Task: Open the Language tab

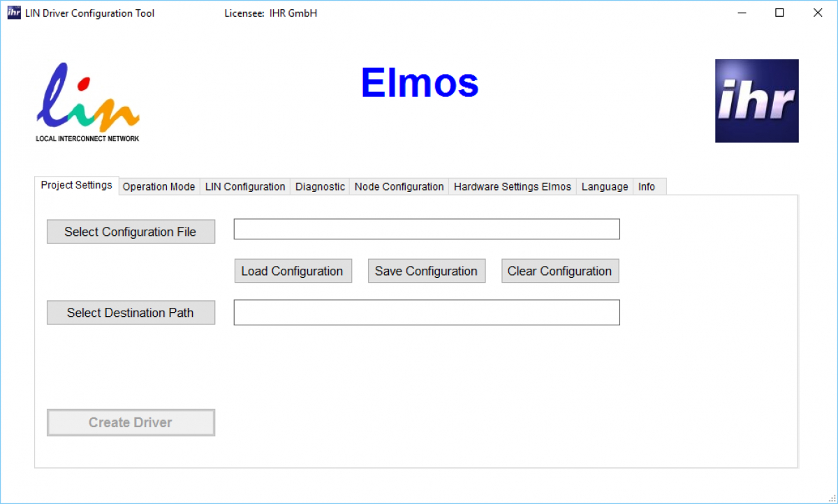Action: [x=604, y=186]
